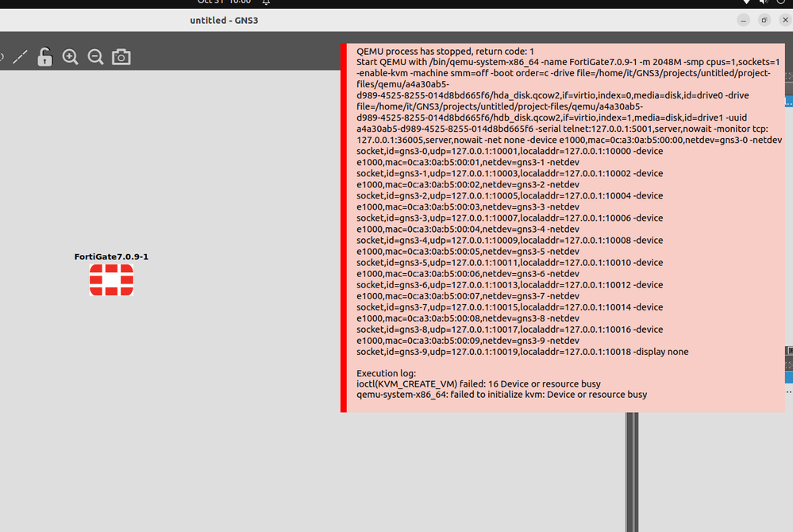793x532 pixels.
Task: Click the FortiGate7.0.9-1 node label
Action: (x=111, y=256)
